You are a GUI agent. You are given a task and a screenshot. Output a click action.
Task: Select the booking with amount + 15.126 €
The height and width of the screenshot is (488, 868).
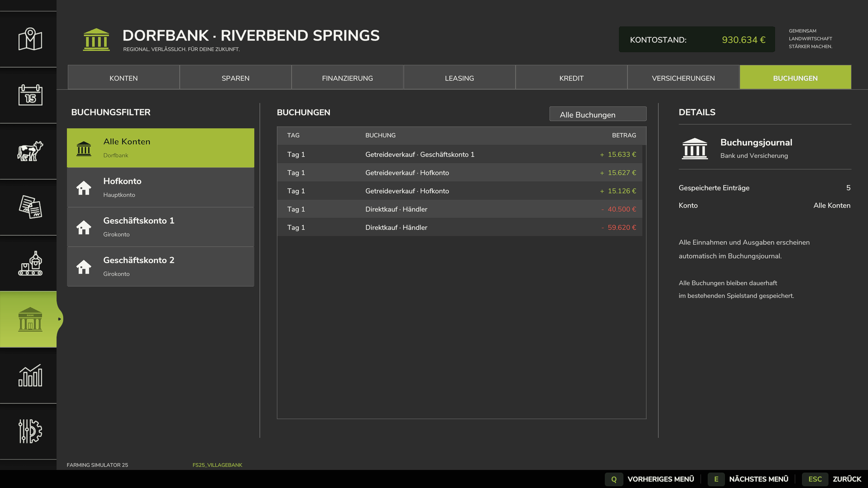[x=460, y=191]
